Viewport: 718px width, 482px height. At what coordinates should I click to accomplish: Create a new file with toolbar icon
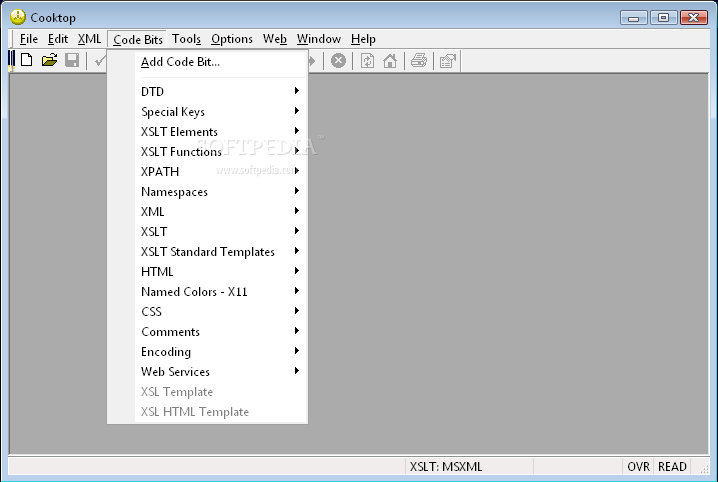(x=27, y=60)
